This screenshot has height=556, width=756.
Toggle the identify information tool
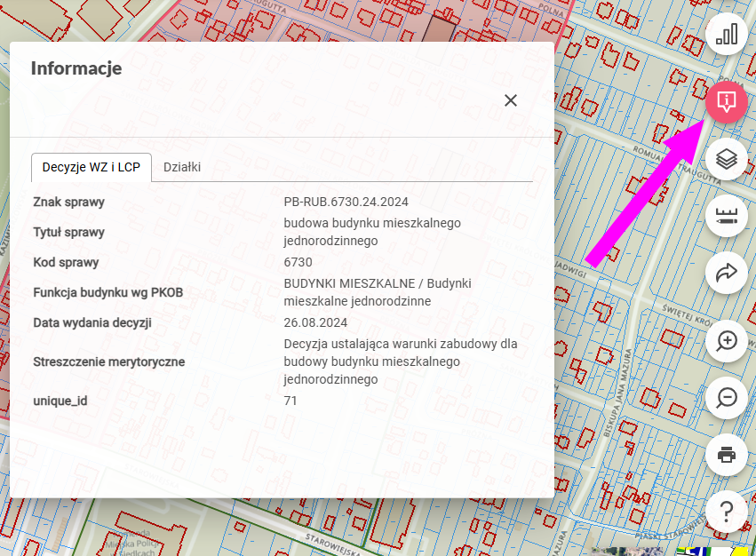[x=727, y=100]
